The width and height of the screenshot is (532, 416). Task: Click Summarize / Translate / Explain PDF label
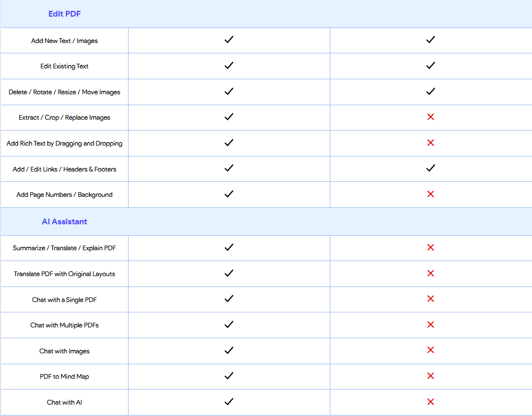point(64,248)
